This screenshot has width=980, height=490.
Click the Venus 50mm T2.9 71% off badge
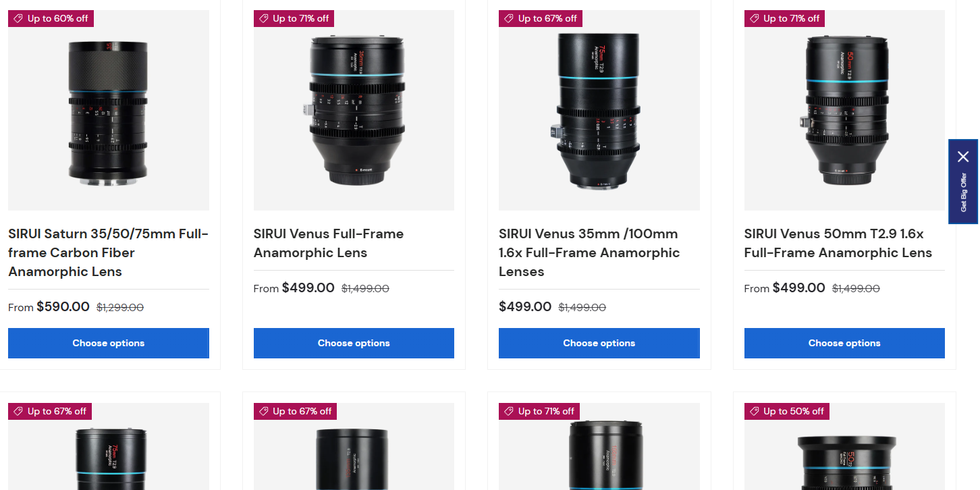pyautogui.click(x=784, y=18)
